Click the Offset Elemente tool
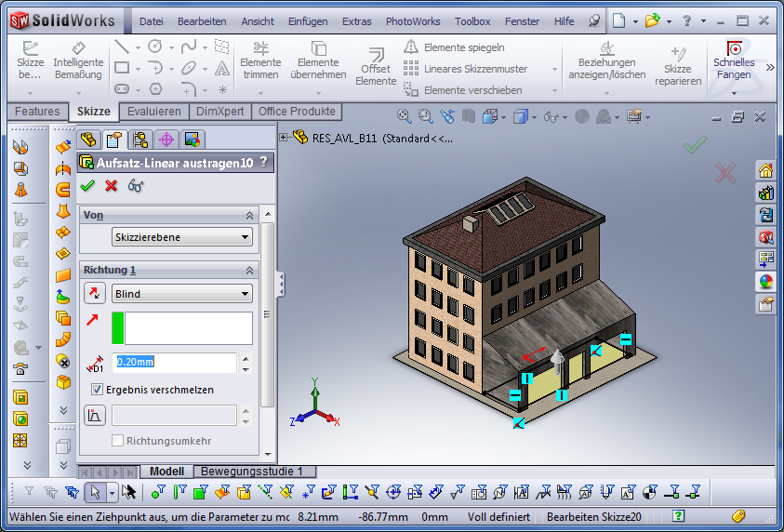The height and width of the screenshot is (532, 784). pos(376,64)
